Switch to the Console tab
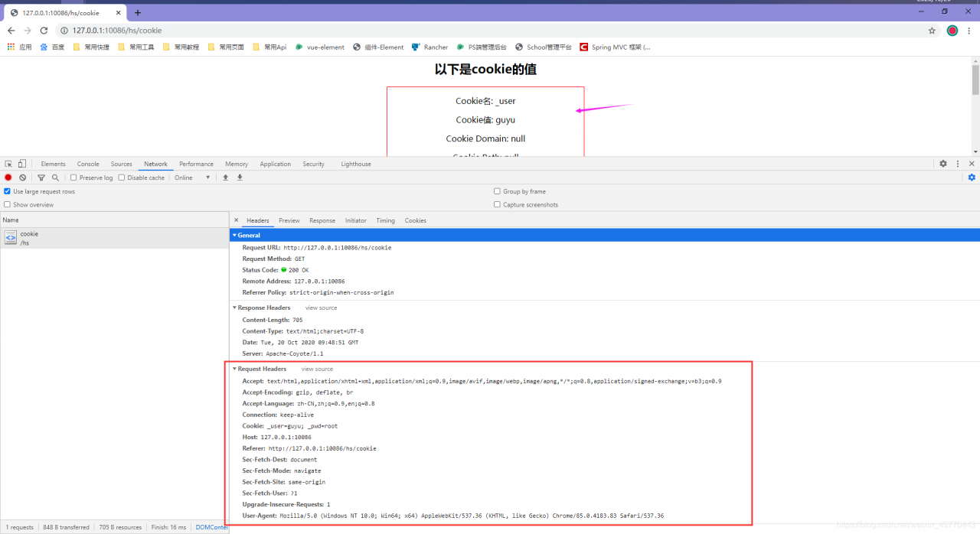The width and height of the screenshot is (980, 534). (88, 164)
